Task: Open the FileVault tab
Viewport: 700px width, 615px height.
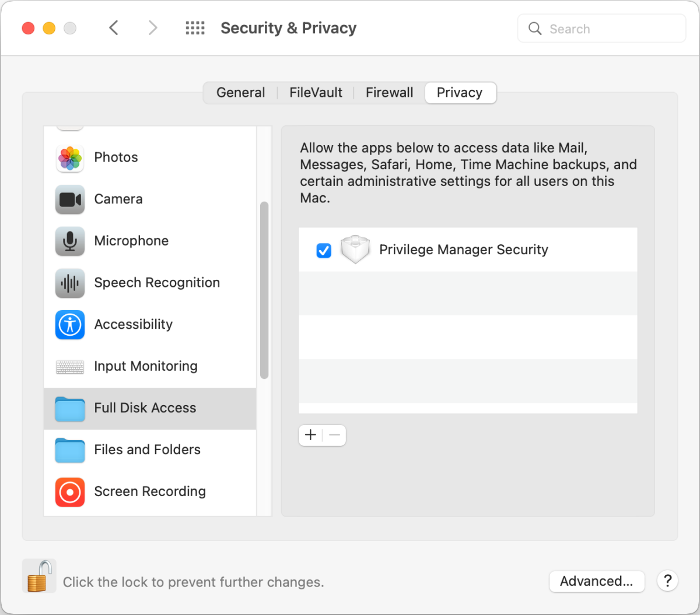Action: (x=316, y=93)
